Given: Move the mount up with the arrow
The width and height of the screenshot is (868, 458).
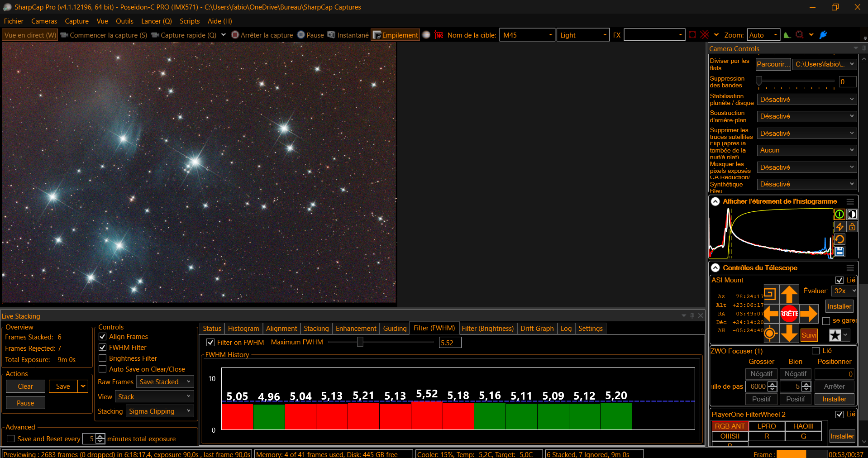Looking at the screenshot, I should coord(789,295).
